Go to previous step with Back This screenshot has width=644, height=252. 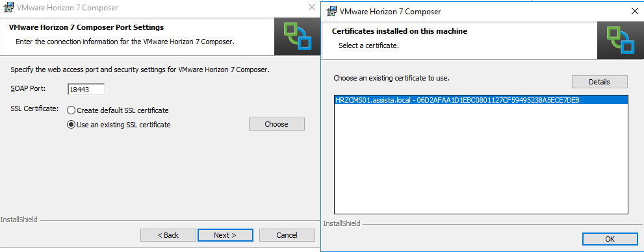pyautogui.click(x=168, y=235)
